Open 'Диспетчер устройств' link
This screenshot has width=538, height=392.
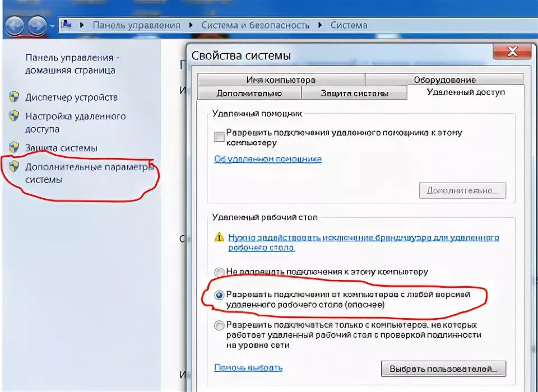coord(71,97)
